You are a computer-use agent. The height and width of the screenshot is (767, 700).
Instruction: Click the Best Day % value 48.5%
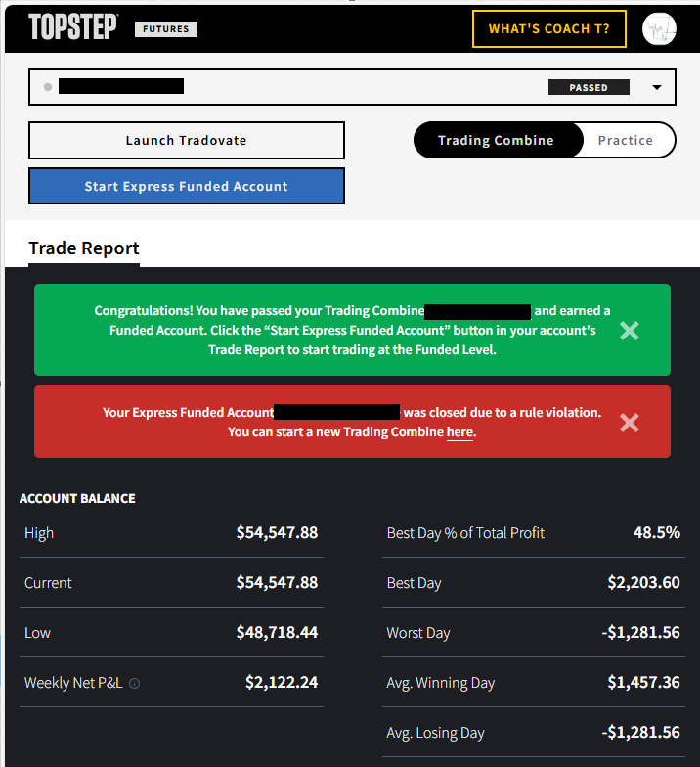tap(657, 532)
